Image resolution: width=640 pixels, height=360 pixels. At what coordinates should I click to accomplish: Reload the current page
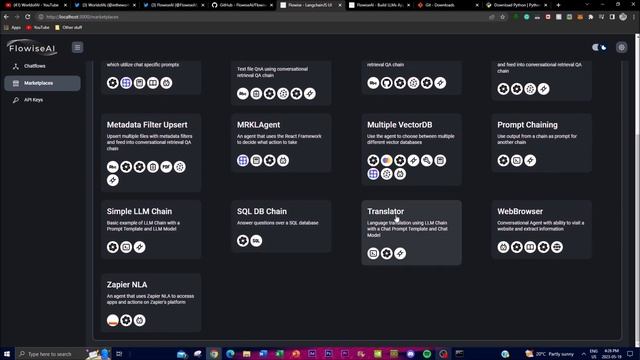(x=28, y=17)
